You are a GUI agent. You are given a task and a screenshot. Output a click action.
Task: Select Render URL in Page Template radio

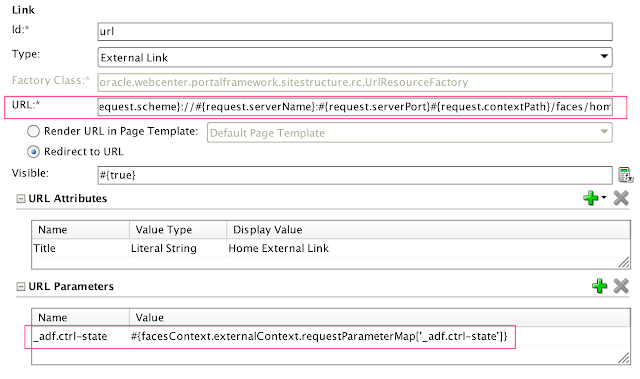(x=33, y=131)
